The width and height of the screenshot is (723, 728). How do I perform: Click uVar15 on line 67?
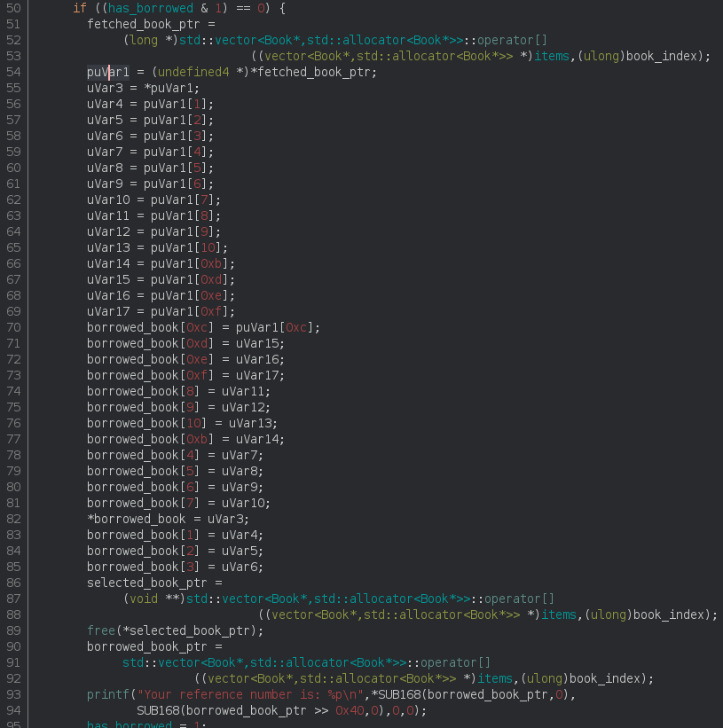pos(108,279)
